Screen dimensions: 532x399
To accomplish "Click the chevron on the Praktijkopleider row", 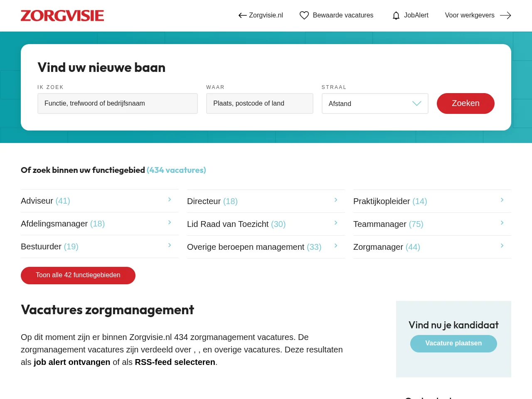I will pos(502,200).
